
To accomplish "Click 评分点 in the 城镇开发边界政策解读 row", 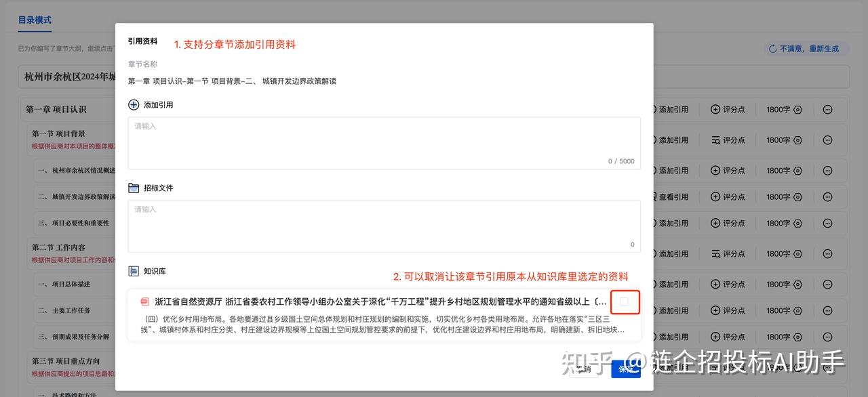I will (x=728, y=197).
